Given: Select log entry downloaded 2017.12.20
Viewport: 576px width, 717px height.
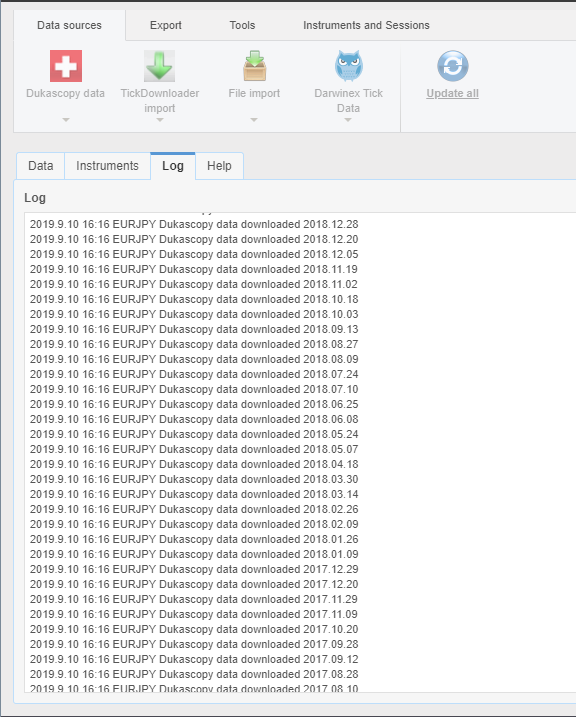Looking at the screenshot, I should [x=194, y=584].
